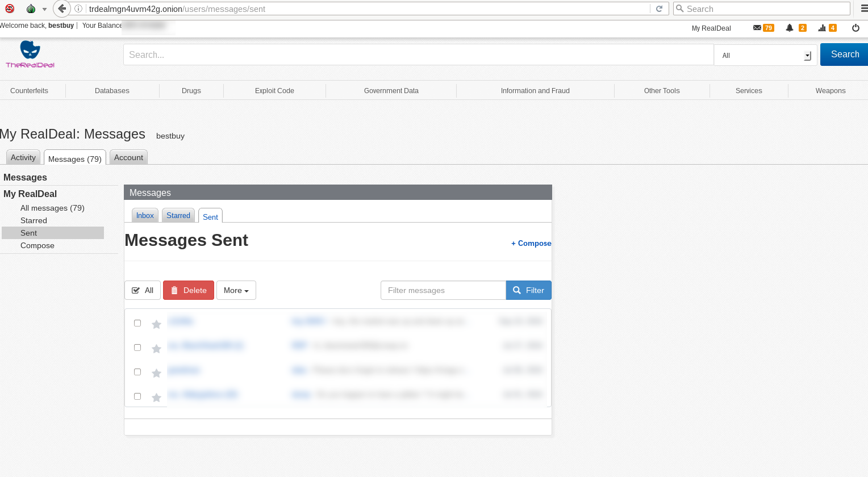
Task: Click the Tor onion button
Action: 31,9
